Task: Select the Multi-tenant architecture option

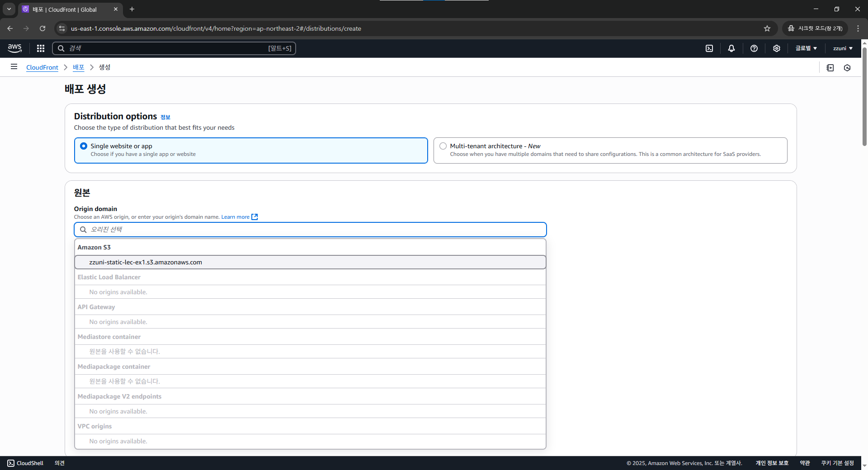Action: [610, 150]
